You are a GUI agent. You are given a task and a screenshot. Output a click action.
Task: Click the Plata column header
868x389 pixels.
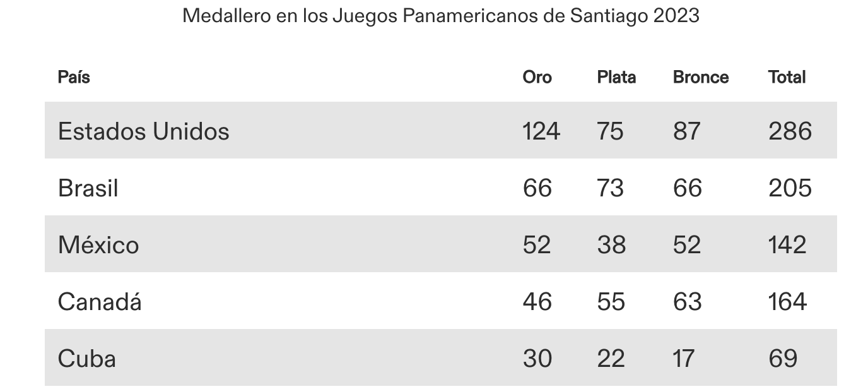pyautogui.click(x=616, y=77)
